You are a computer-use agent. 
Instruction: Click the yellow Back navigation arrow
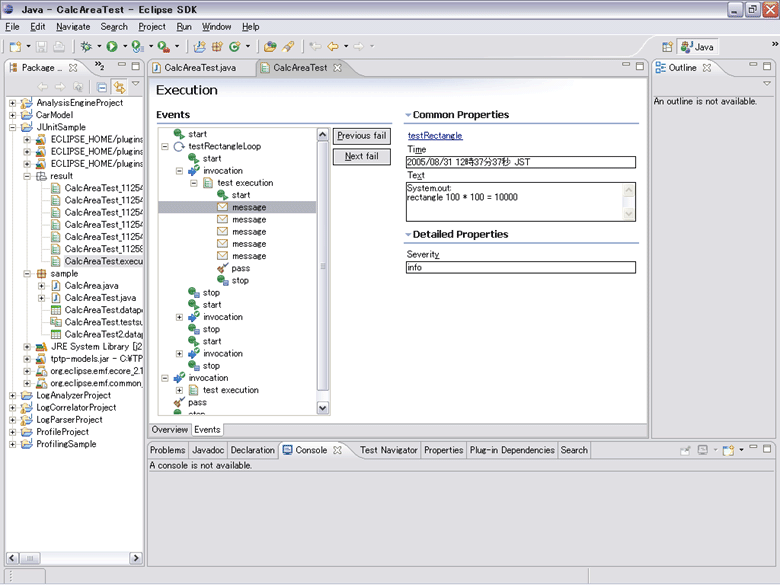pos(333,47)
